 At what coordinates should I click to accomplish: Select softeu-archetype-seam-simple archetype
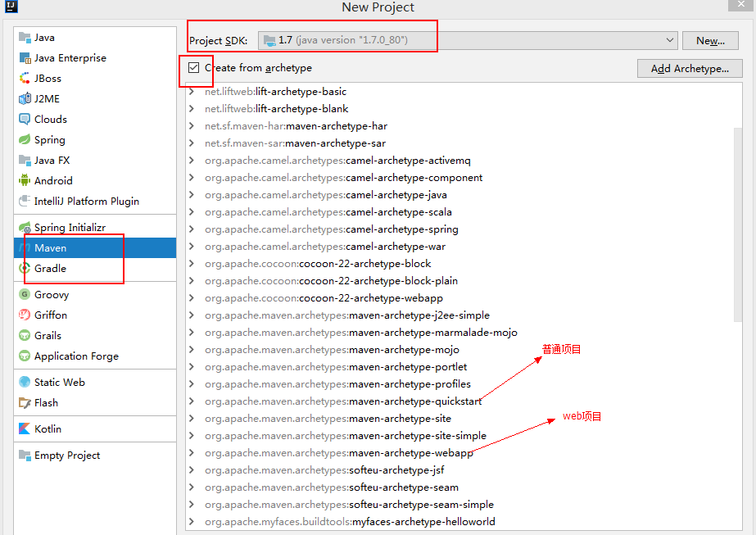(349, 505)
